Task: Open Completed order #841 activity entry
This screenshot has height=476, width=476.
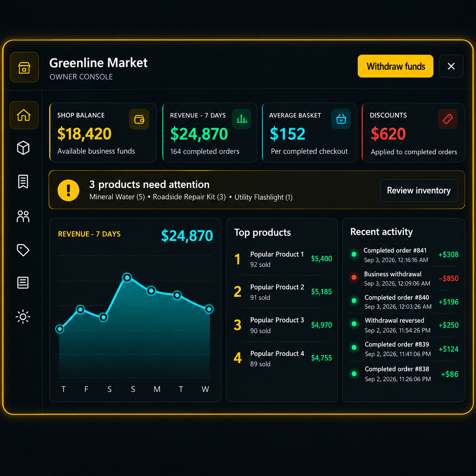Action: pos(404,255)
